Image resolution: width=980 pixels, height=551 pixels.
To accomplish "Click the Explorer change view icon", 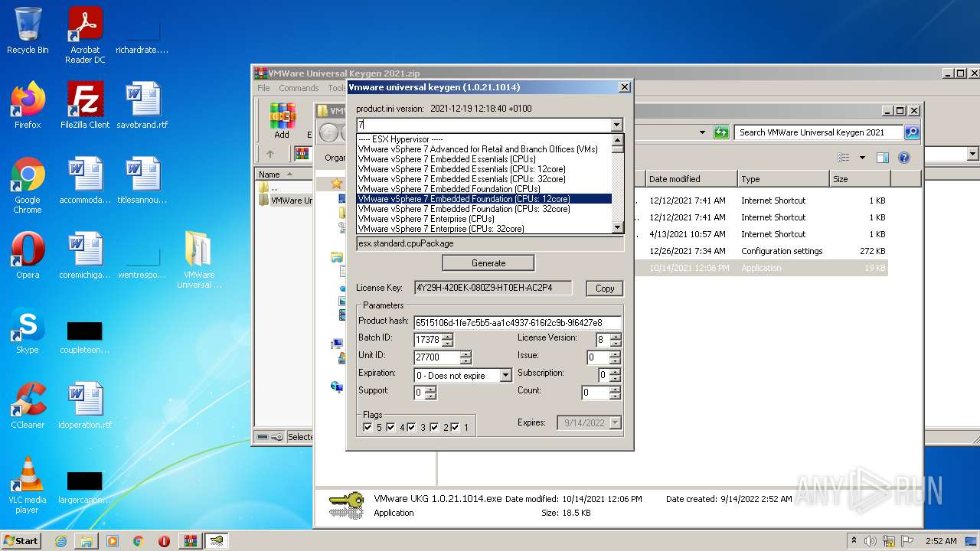I will point(844,158).
